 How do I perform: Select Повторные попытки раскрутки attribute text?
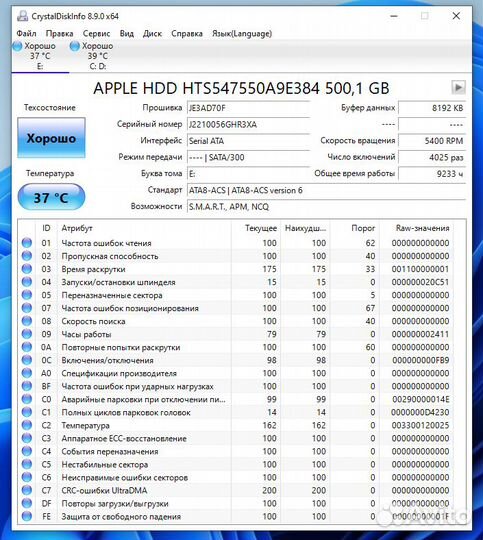(121, 347)
